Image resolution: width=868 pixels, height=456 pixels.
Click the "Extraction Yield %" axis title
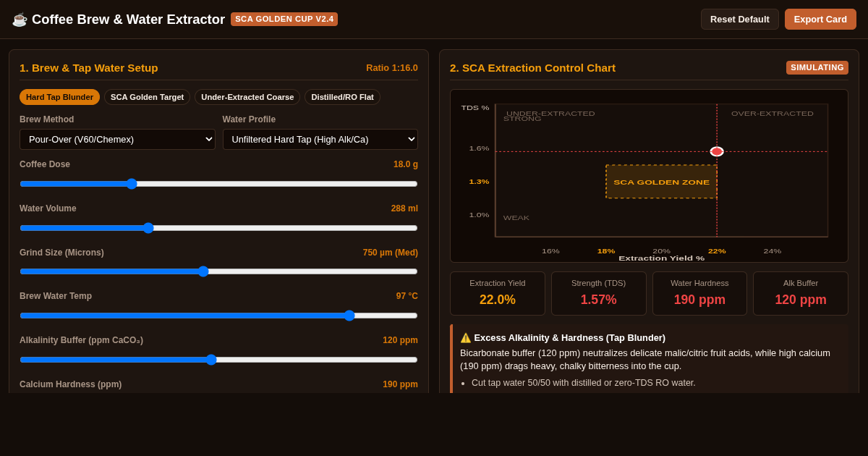click(661, 258)
